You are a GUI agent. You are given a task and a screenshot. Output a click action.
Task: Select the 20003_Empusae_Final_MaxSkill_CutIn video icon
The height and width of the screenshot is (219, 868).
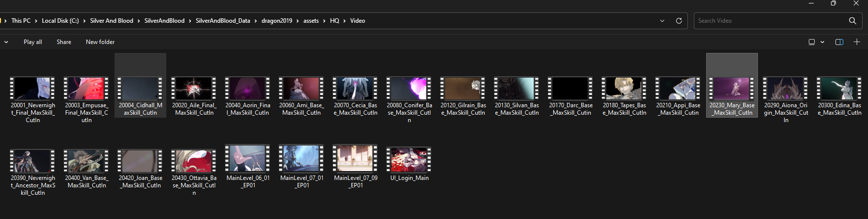[86, 88]
